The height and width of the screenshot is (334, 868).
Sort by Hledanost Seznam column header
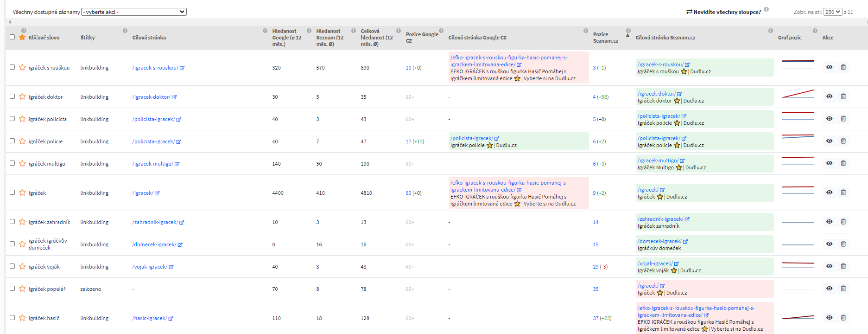(x=330, y=38)
